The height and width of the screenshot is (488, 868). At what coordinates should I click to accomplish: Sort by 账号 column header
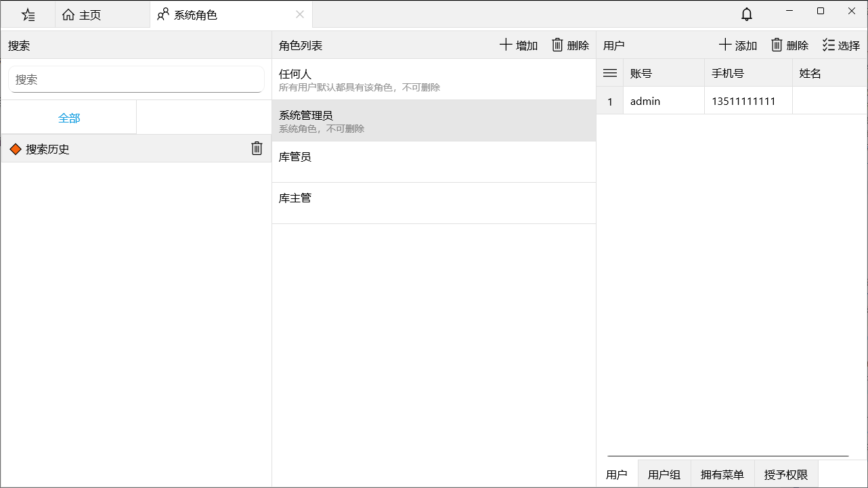pyautogui.click(x=664, y=73)
